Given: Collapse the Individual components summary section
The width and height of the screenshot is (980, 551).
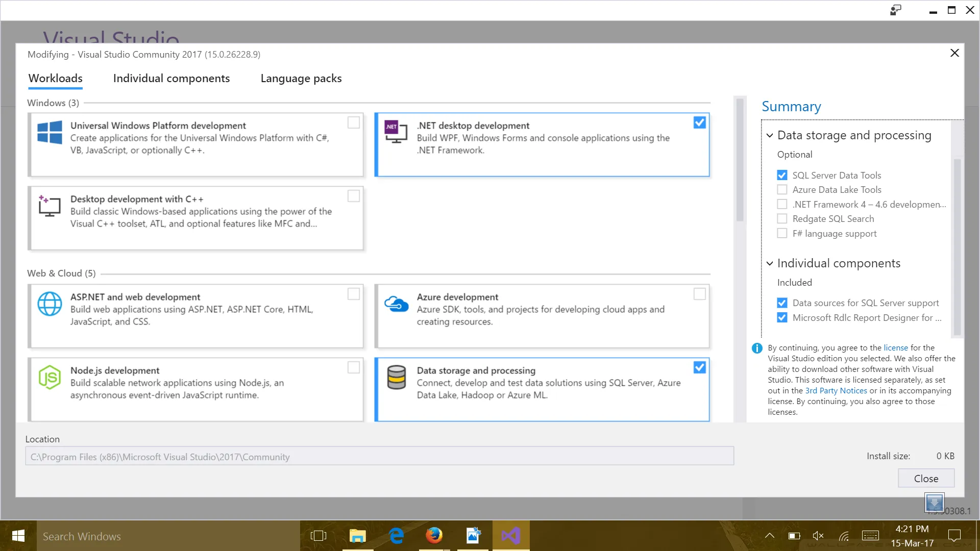Looking at the screenshot, I should point(770,264).
